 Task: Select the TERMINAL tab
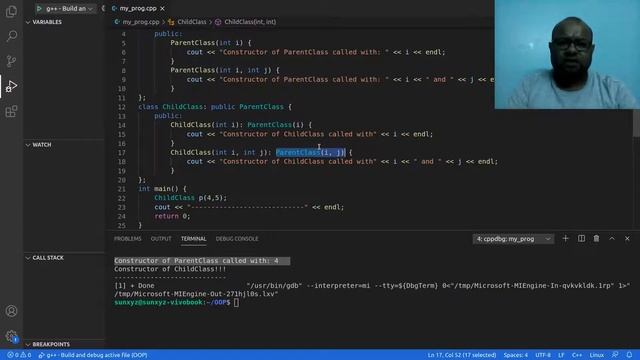pos(193,239)
